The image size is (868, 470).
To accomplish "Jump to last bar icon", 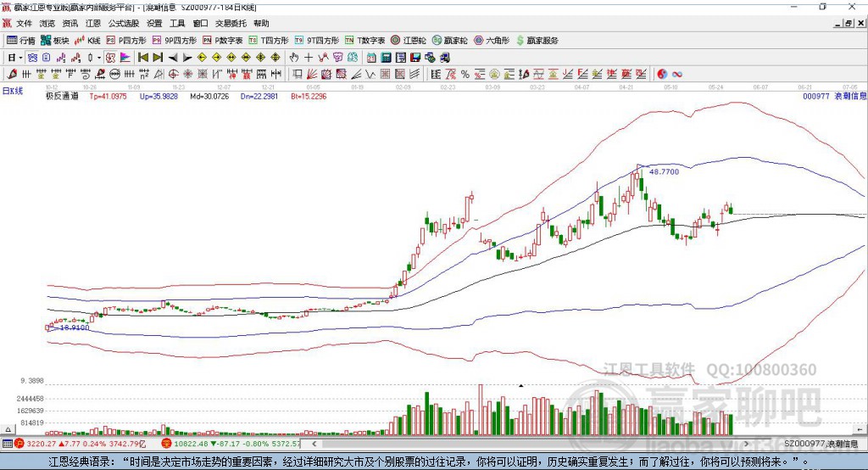I will [x=158, y=58].
